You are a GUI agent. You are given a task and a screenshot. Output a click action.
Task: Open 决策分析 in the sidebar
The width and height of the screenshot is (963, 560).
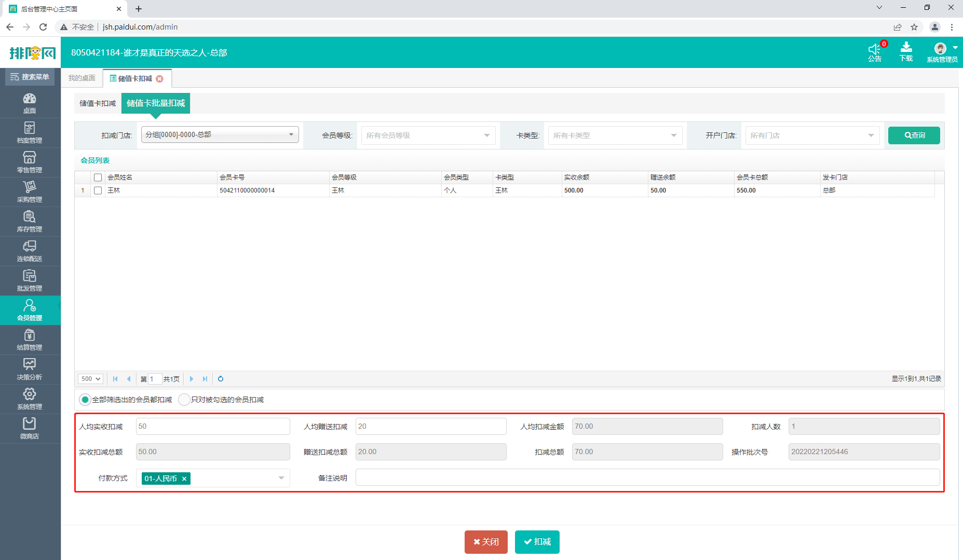pyautogui.click(x=30, y=370)
